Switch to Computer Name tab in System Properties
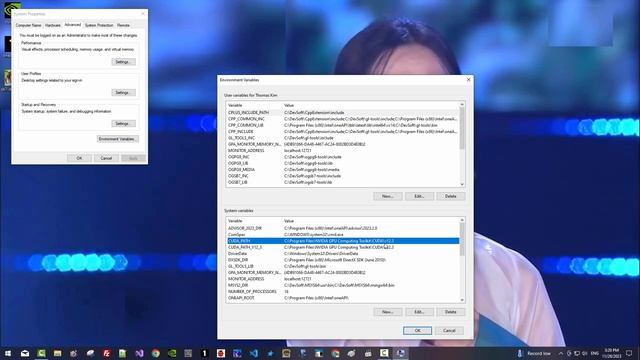This screenshot has height=360, width=640. coord(28,25)
